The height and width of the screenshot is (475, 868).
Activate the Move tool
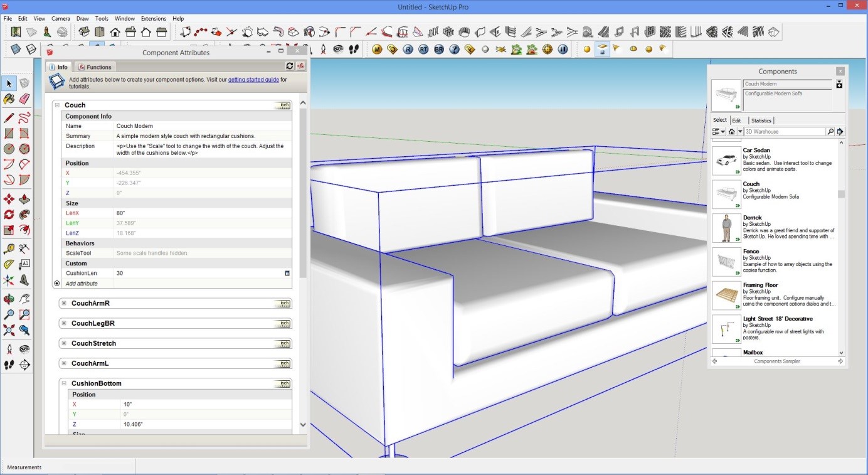tap(9, 199)
